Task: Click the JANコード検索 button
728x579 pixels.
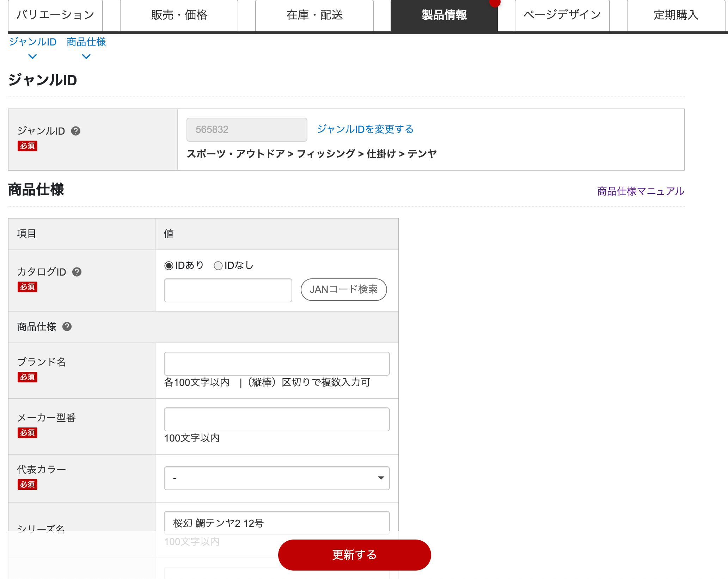Action: (344, 290)
